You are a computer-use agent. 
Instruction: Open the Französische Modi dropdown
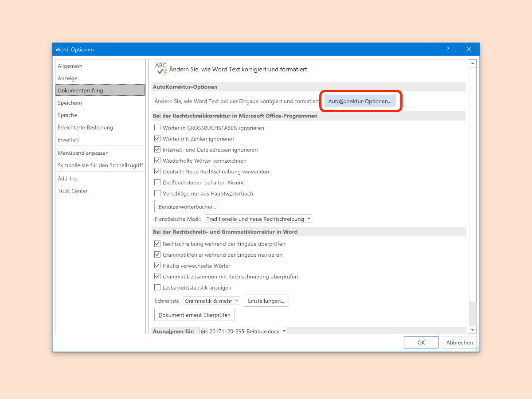pyautogui.click(x=258, y=219)
